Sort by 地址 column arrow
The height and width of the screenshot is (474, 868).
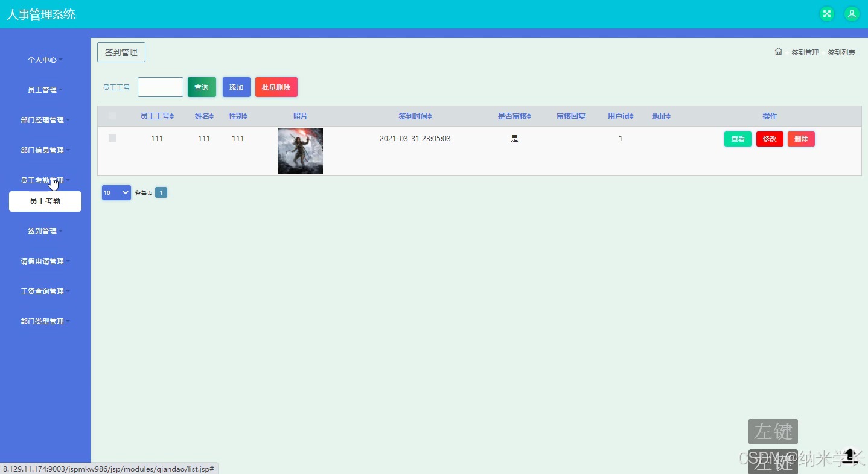click(668, 116)
